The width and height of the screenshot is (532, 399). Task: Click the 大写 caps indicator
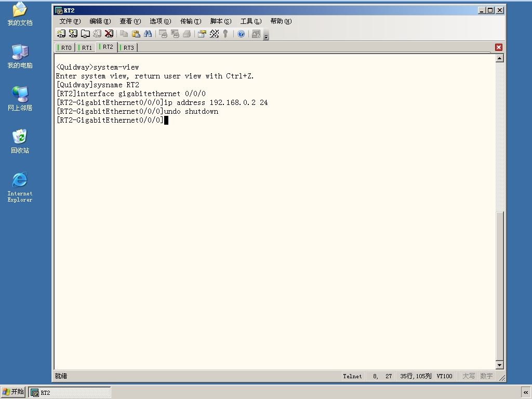[469, 376]
